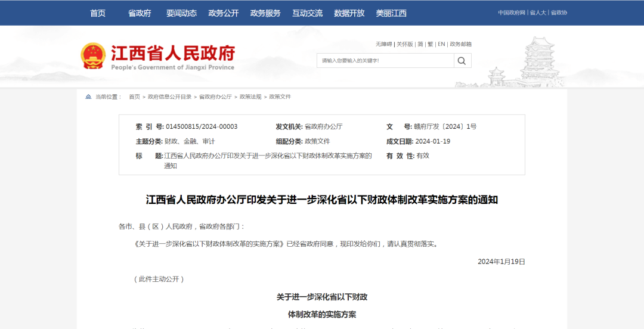Visit the 中国政府网 link
This screenshot has width=644, height=329.
(x=512, y=13)
